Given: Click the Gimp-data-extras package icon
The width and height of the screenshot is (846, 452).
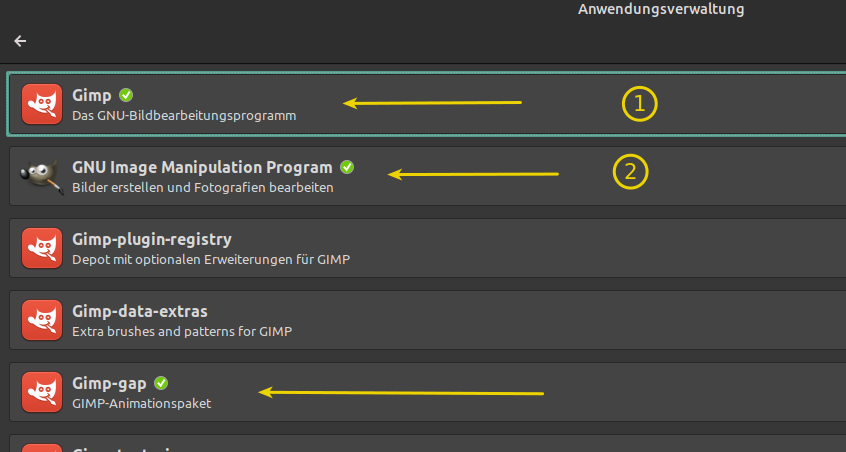Looking at the screenshot, I should click(42, 321).
